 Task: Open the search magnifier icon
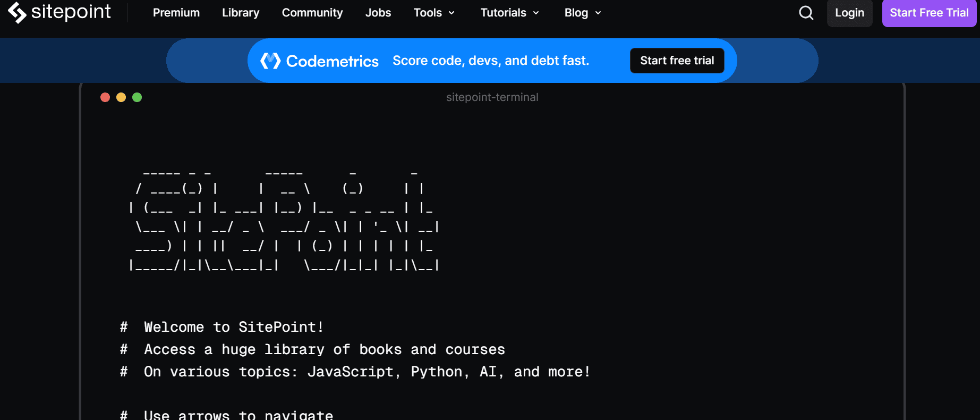click(806, 13)
